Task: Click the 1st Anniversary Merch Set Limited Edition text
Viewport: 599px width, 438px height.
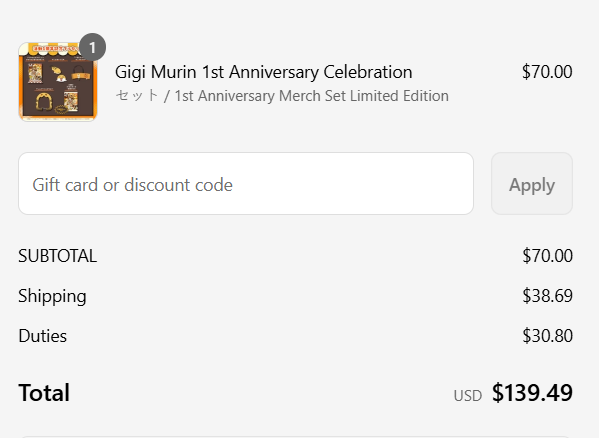Action: pos(311,96)
